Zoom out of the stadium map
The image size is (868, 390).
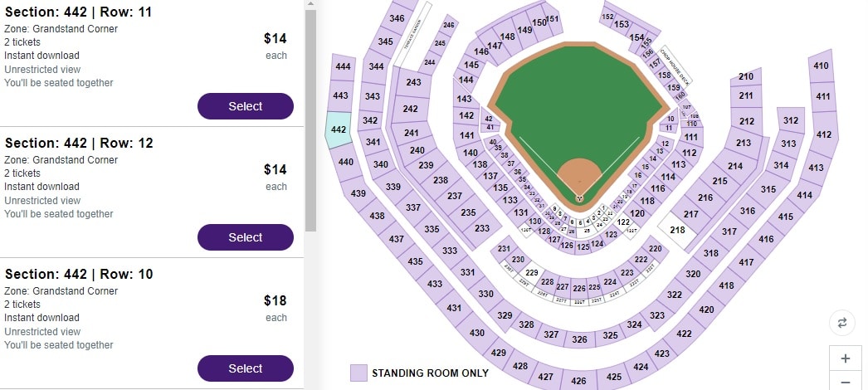click(x=845, y=382)
